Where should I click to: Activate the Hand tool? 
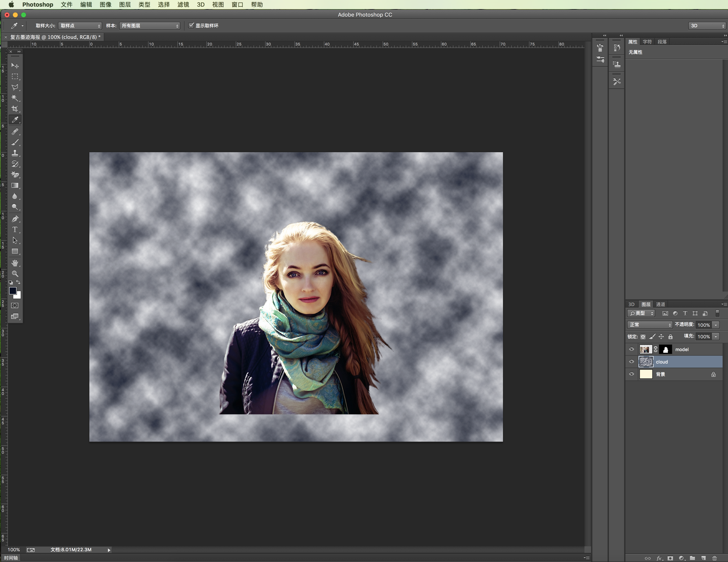pyautogui.click(x=15, y=263)
